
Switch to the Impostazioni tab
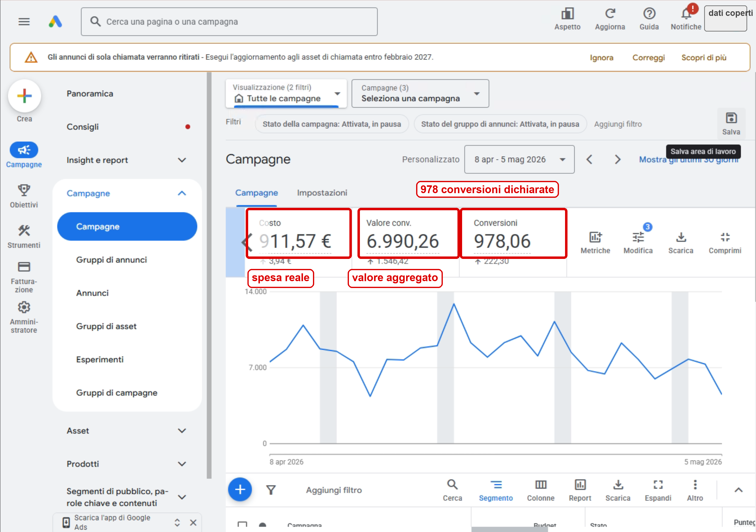[322, 193]
